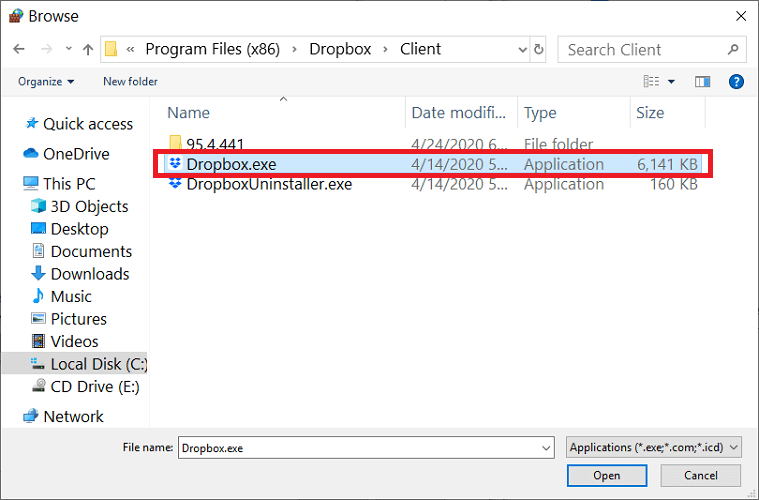Refresh the Client folder view

tap(538, 49)
